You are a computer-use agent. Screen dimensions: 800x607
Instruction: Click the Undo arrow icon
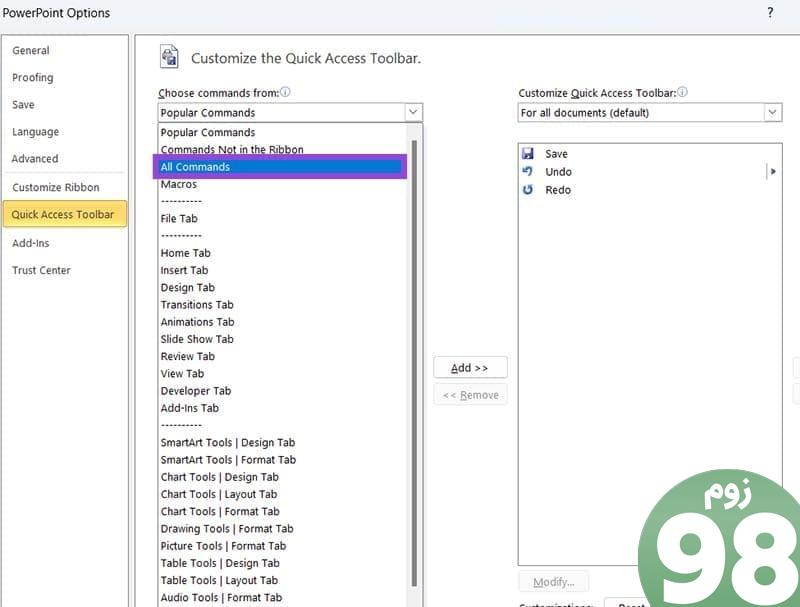[528, 171]
